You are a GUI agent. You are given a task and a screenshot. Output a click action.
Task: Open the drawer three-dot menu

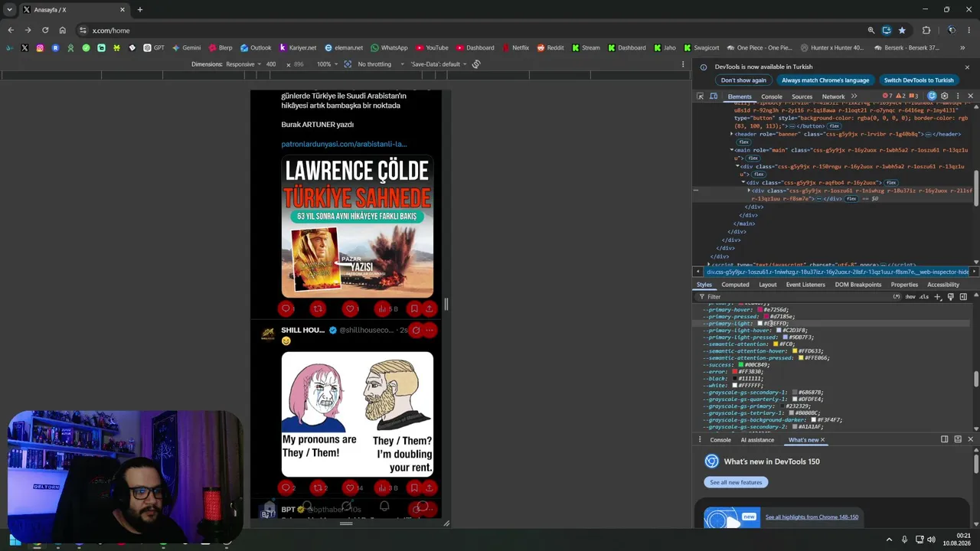[700, 440]
